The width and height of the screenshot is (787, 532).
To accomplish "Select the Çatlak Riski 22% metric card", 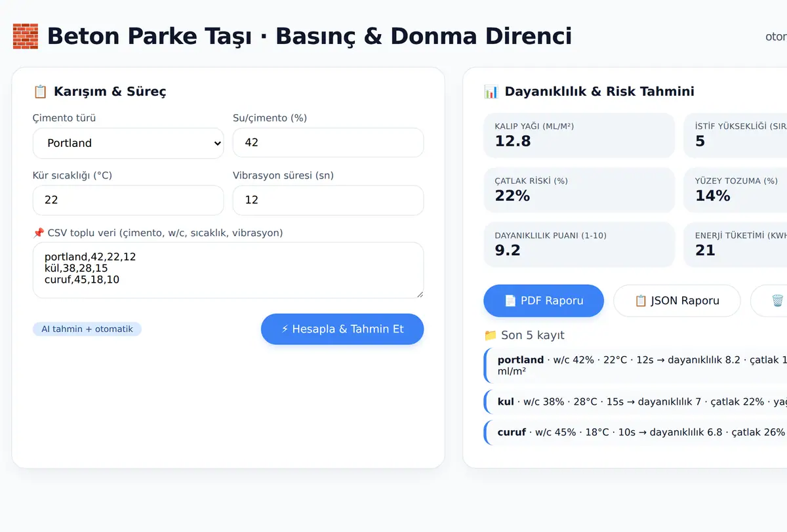I will tap(579, 190).
